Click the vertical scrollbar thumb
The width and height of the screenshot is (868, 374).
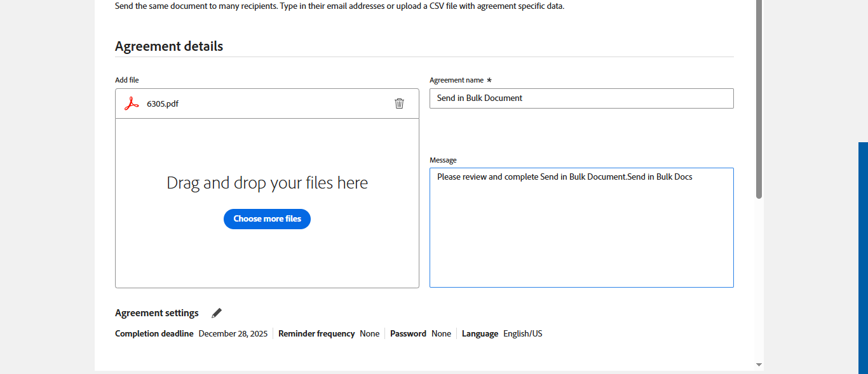[759, 99]
